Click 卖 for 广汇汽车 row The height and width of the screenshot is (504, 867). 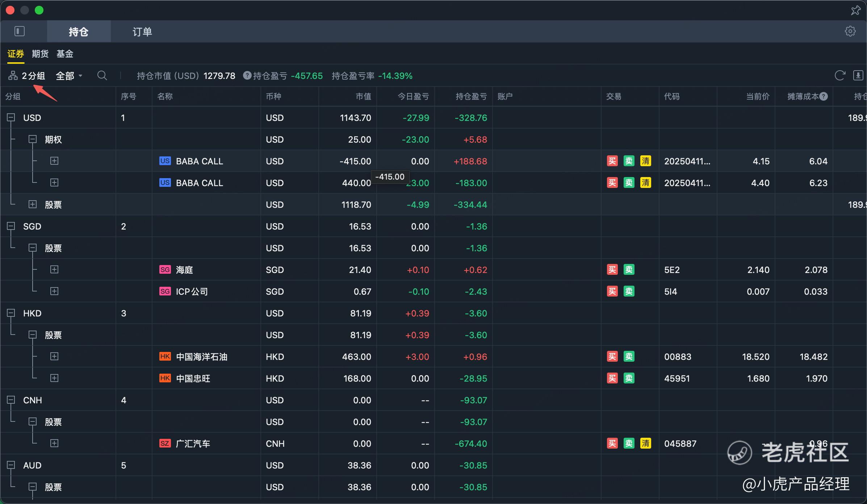pyautogui.click(x=629, y=444)
